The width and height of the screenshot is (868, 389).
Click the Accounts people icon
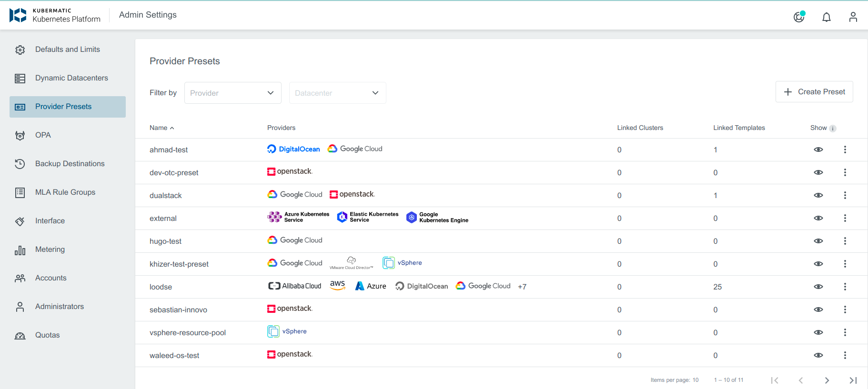tap(20, 278)
